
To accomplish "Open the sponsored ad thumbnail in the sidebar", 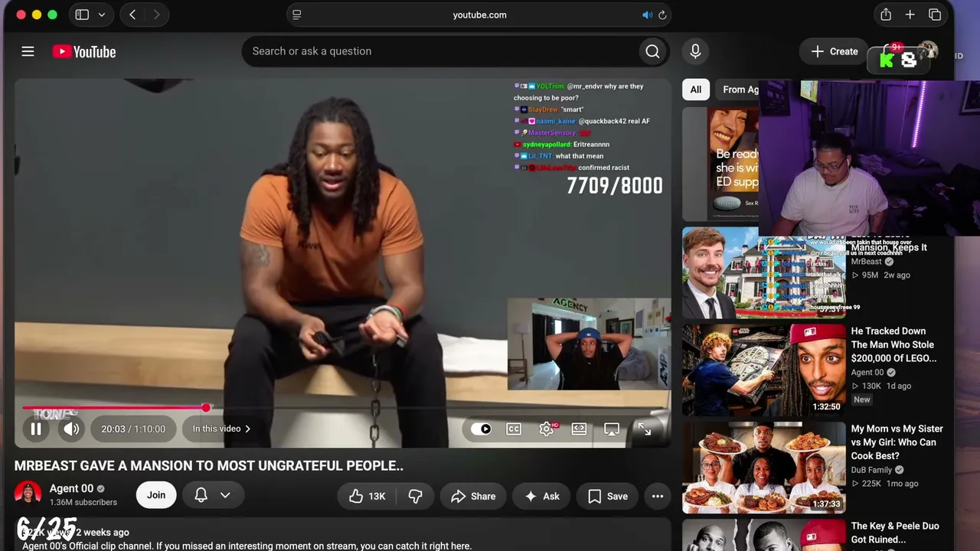I will (x=720, y=165).
